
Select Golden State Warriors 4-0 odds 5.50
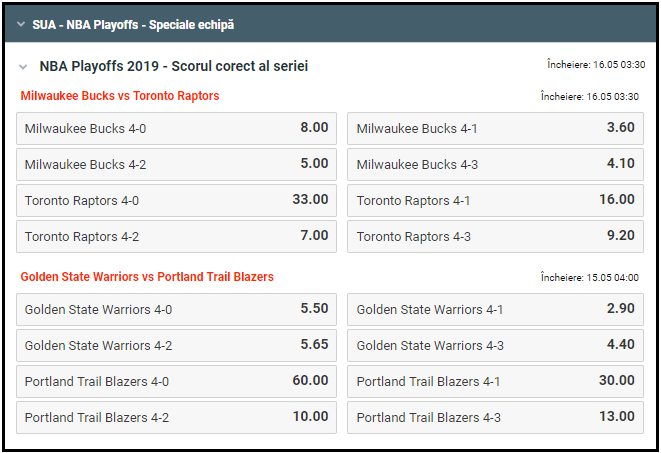[x=177, y=309]
